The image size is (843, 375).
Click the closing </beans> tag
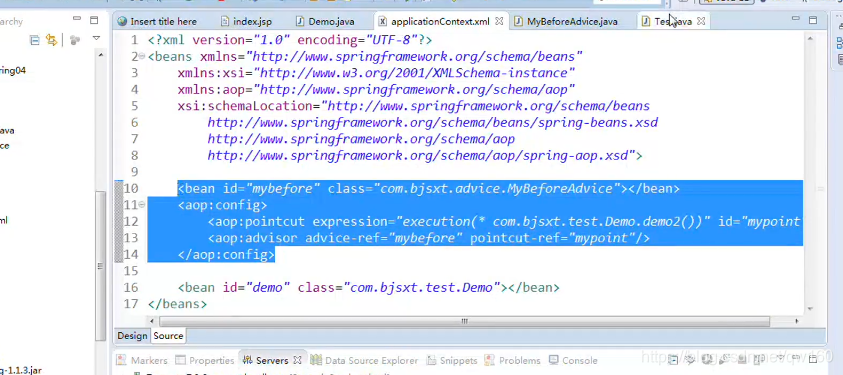tap(177, 304)
